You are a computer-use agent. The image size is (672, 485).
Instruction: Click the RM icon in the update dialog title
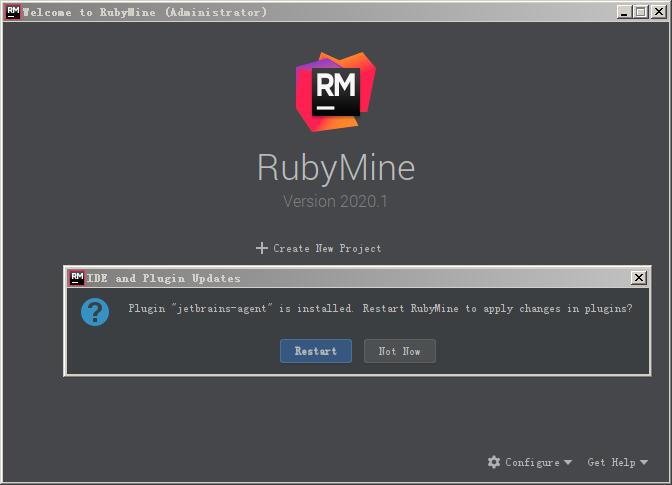(77, 278)
